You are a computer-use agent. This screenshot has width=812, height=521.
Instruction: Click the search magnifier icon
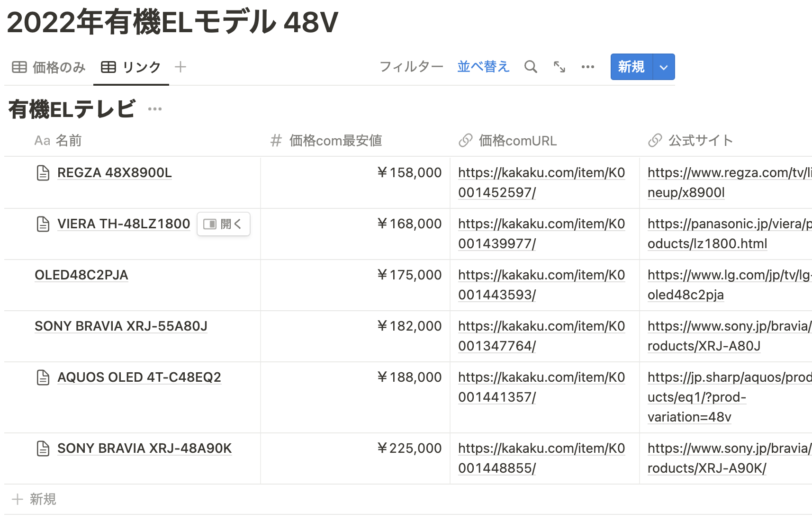[x=531, y=67]
